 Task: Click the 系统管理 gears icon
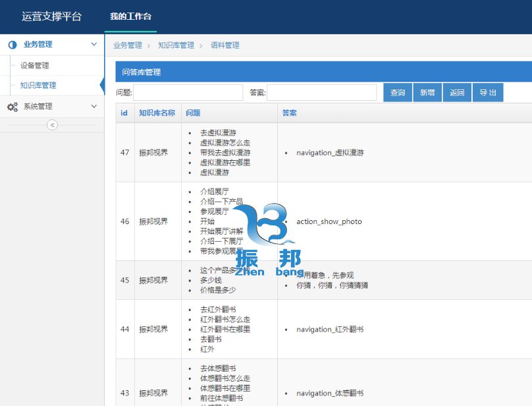13,107
